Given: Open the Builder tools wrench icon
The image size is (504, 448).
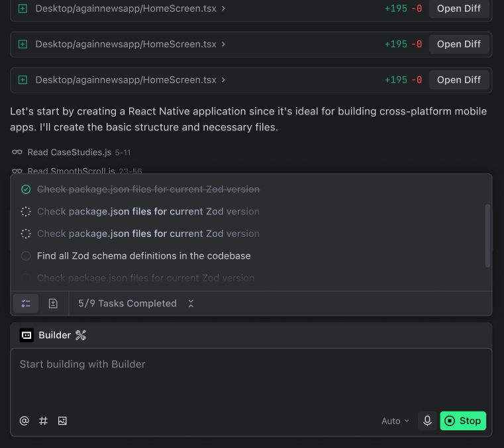Looking at the screenshot, I should point(81,336).
